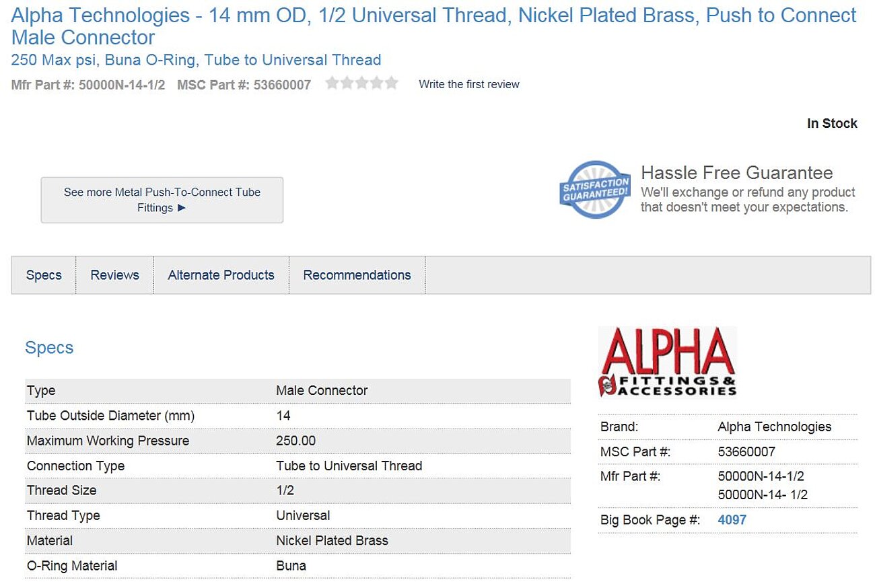Viewport: 875px width, 588px height.
Task: Click the Alpha Technologies brand value
Action: [x=774, y=427]
